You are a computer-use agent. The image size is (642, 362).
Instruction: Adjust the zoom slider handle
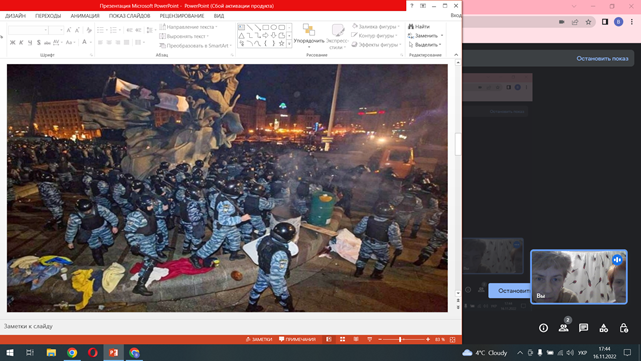click(400, 339)
